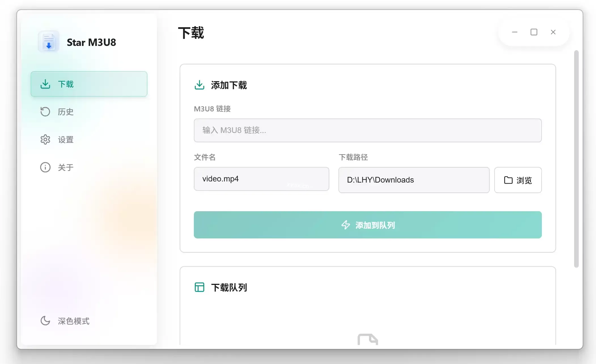Toggle 深色模式 dark mode
The width and height of the screenshot is (596, 364).
pyautogui.click(x=73, y=321)
